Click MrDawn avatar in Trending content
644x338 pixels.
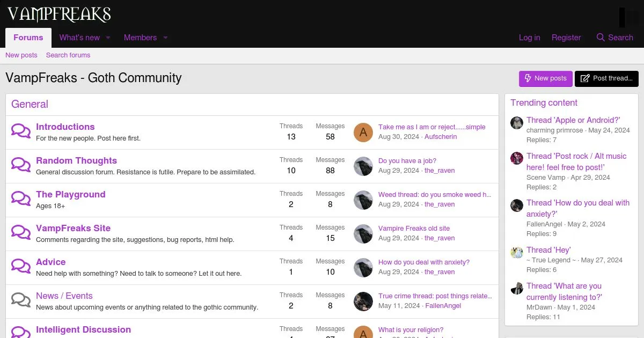[517, 288]
